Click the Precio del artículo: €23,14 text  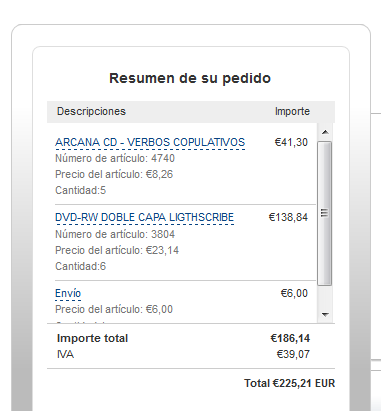click(x=117, y=250)
